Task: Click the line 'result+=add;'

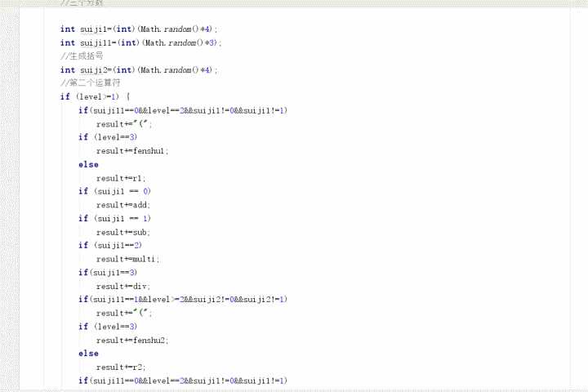Action: pos(123,205)
